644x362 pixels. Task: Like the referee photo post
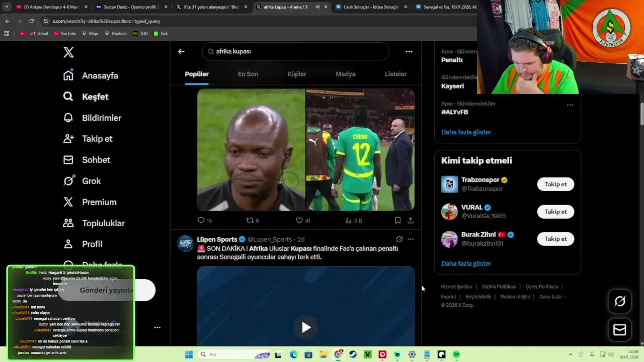coord(303,220)
